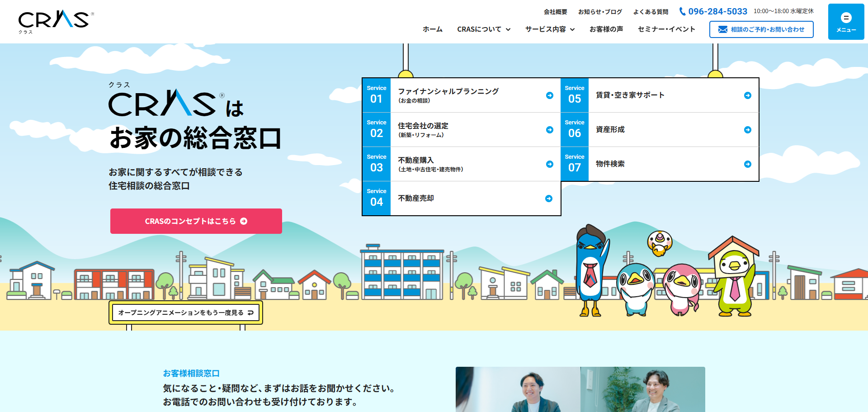
Task: Click the phone icon beside 096-284-5033
Action: pyautogui.click(x=682, y=11)
